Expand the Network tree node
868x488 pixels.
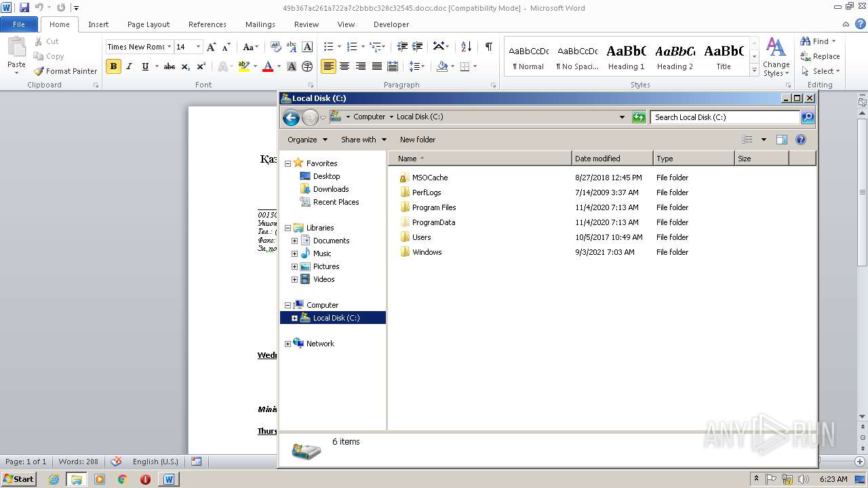coord(288,344)
